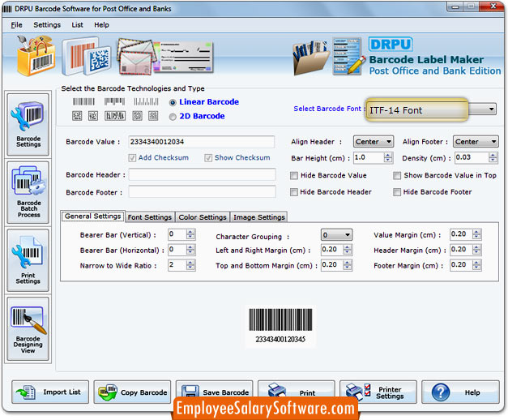508x420 pixels.
Task: Click the linear and 2D barcode cards icon
Action: coord(87,56)
